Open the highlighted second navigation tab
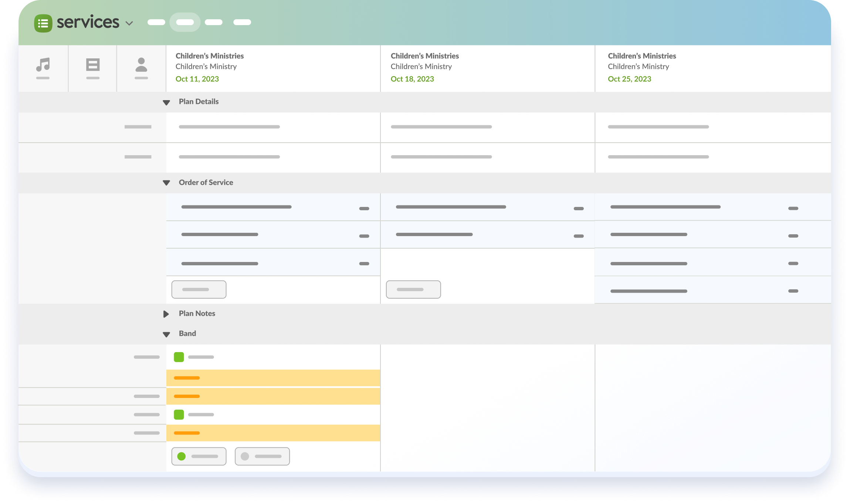Screen dimensions: 850x504 click(x=185, y=22)
